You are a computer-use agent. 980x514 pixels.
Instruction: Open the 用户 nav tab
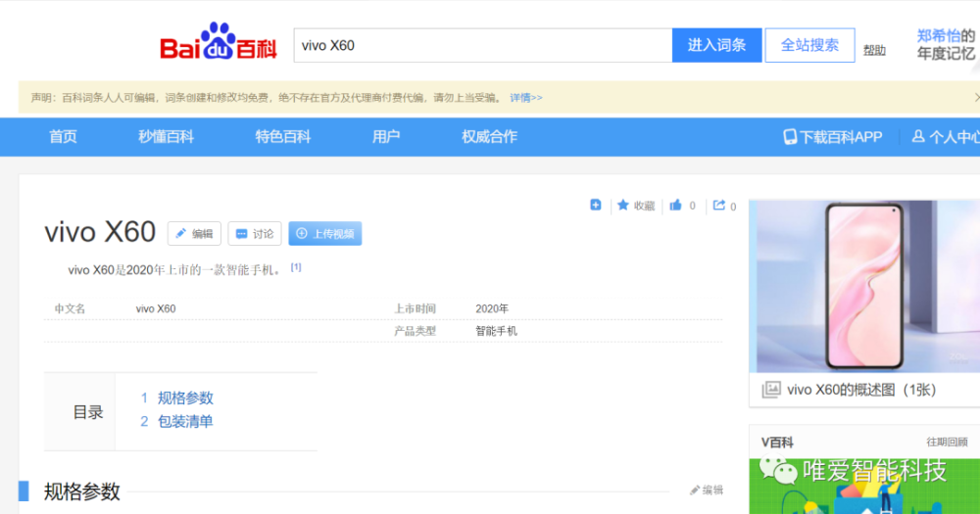pos(385,137)
